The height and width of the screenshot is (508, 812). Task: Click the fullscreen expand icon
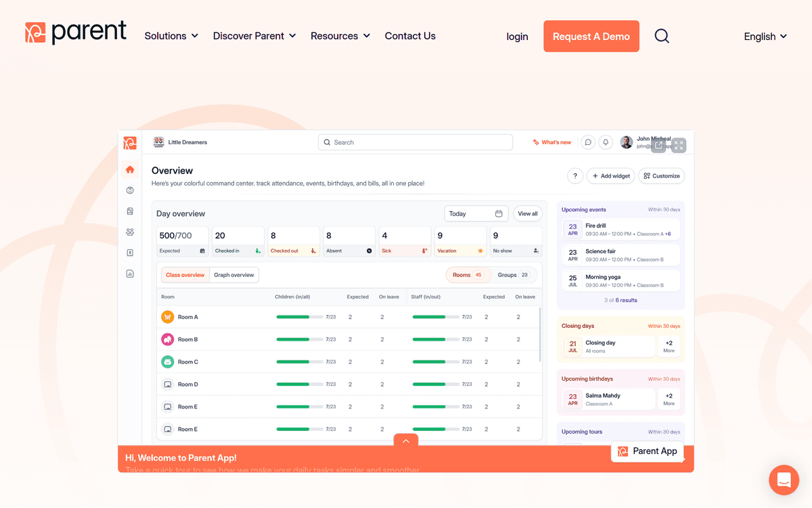679,145
